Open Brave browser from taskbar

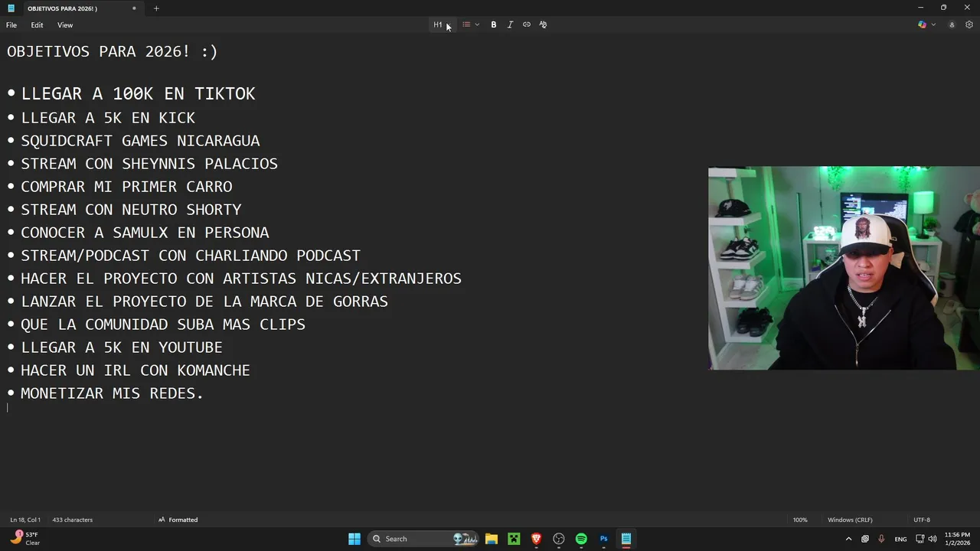coord(537,539)
